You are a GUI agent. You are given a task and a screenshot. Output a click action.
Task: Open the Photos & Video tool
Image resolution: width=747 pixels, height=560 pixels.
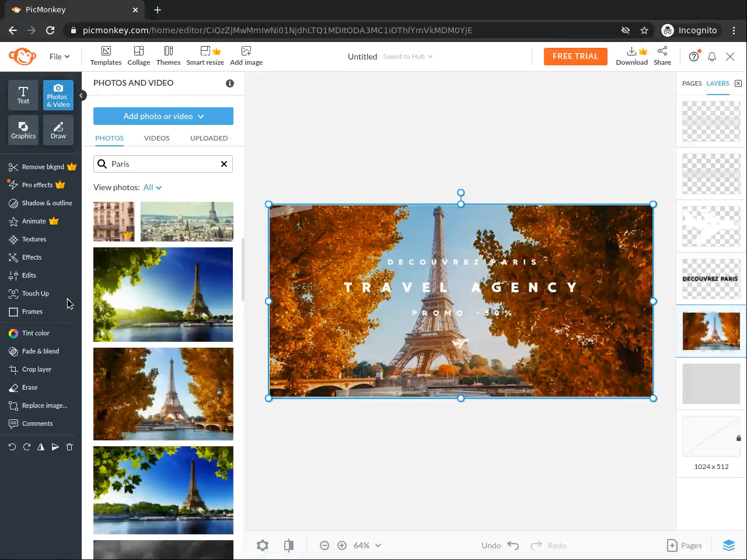pos(58,94)
